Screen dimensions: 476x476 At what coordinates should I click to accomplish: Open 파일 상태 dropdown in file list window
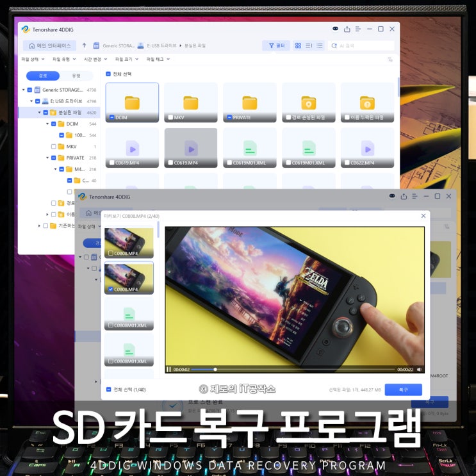33,59
